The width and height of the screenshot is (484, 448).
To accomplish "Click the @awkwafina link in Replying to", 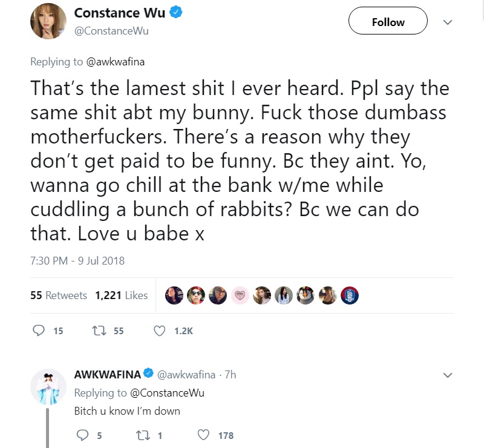I will pos(116,62).
